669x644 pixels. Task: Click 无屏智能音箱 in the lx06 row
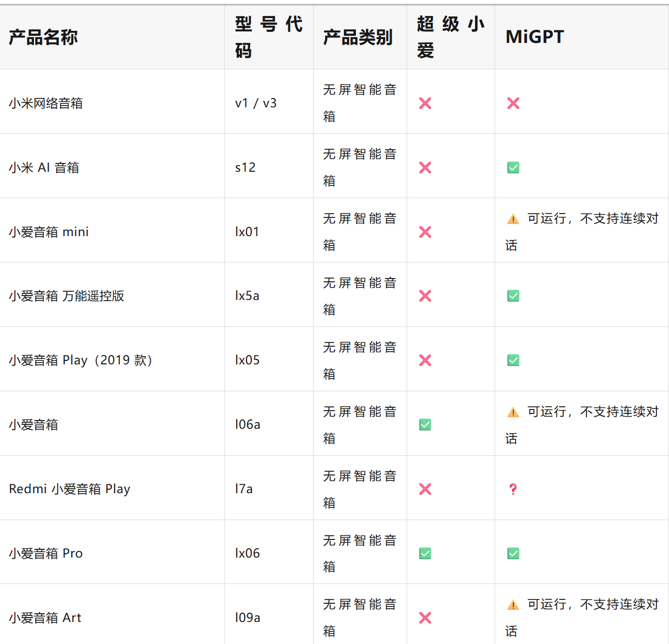click(360, 553)
